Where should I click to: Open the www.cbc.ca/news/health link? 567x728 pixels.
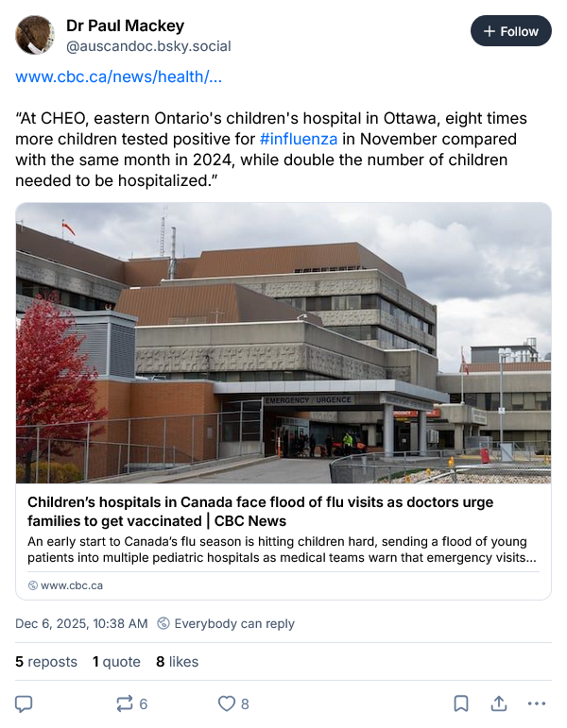click(119, 76)
